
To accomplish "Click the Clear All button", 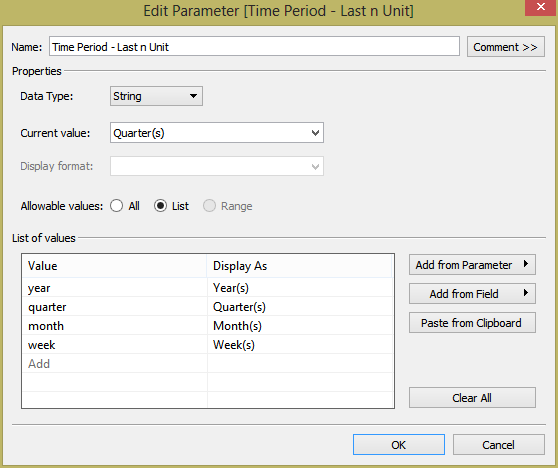I will 472,398.
